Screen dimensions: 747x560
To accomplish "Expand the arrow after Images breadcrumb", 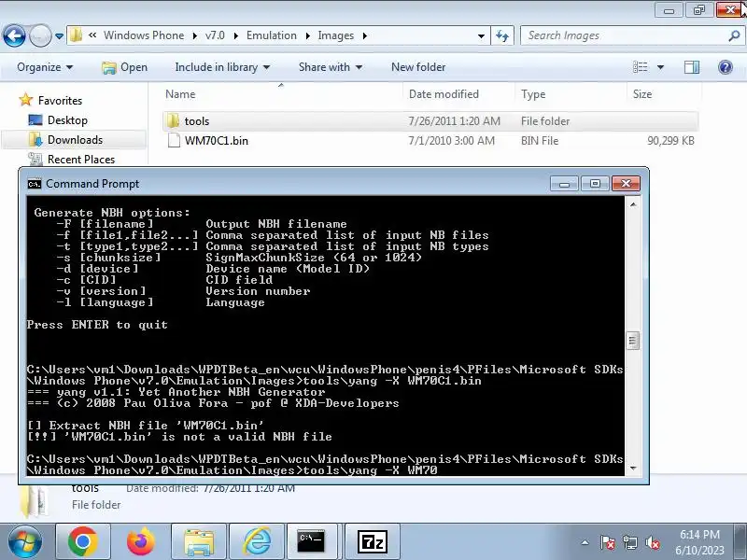I will click(x=364, y=35).
